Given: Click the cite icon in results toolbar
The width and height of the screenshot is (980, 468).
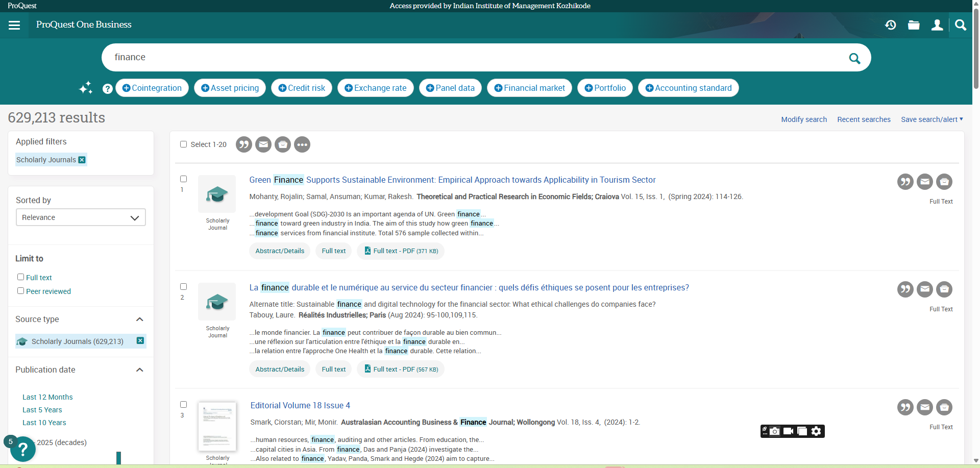Looking at the screenshot, I should (244, 144).
